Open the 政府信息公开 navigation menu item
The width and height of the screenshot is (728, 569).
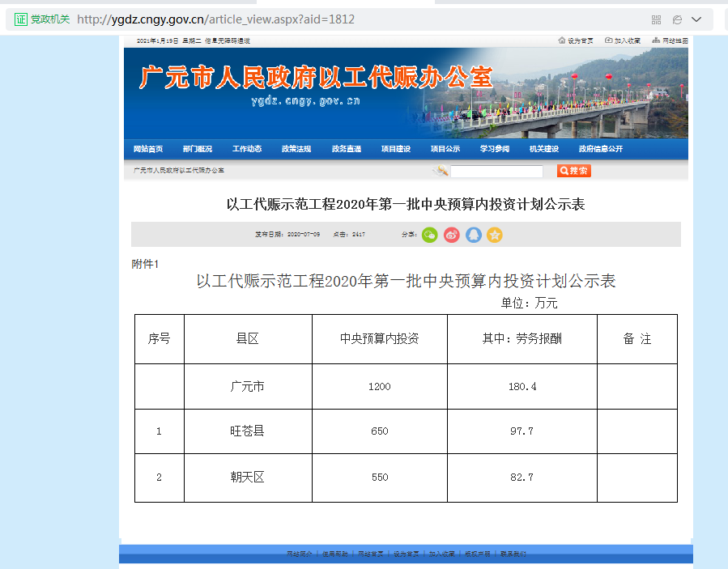click(x=601, y=149)
